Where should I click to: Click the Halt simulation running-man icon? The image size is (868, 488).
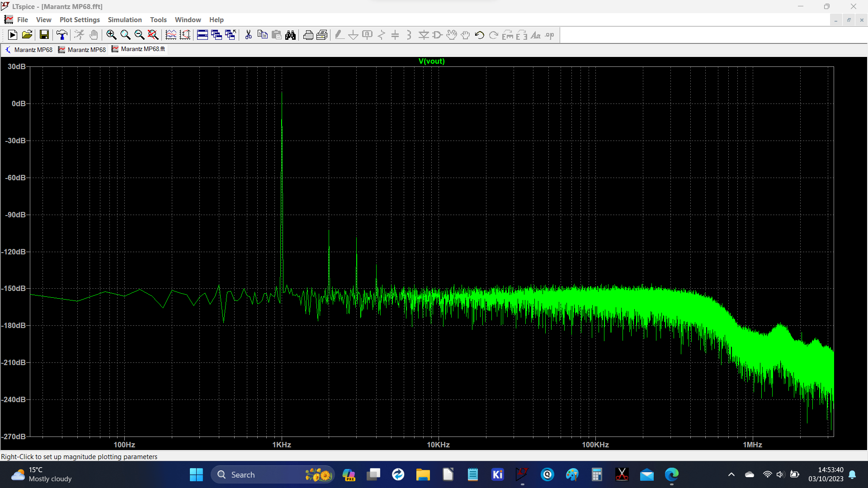pos(79,35)
